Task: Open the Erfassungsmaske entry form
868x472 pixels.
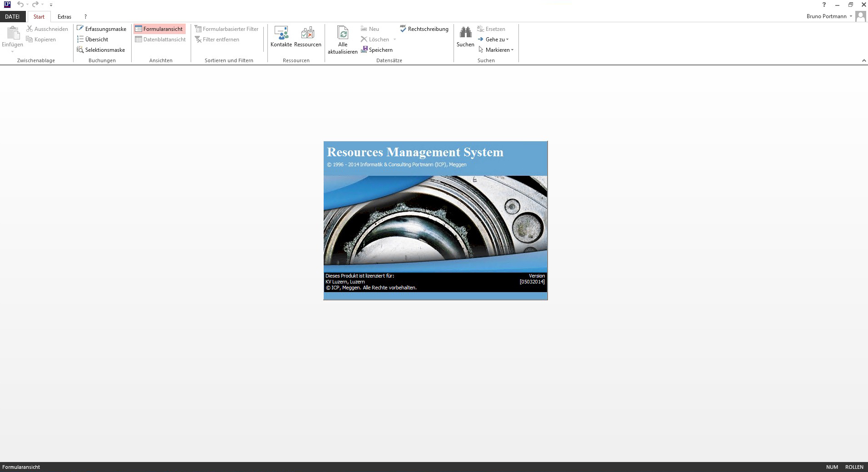Action: coord(102,29)
